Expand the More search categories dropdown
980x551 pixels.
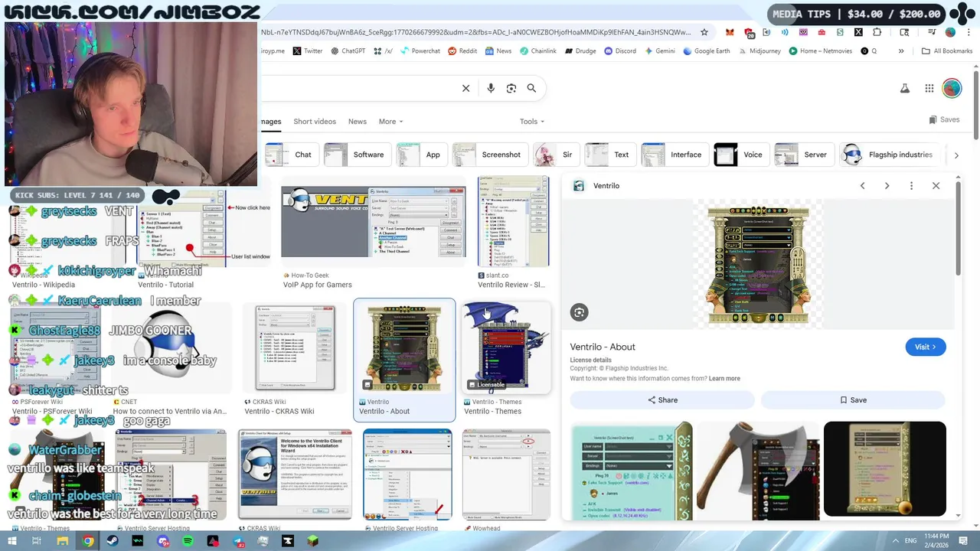[390, 121]
